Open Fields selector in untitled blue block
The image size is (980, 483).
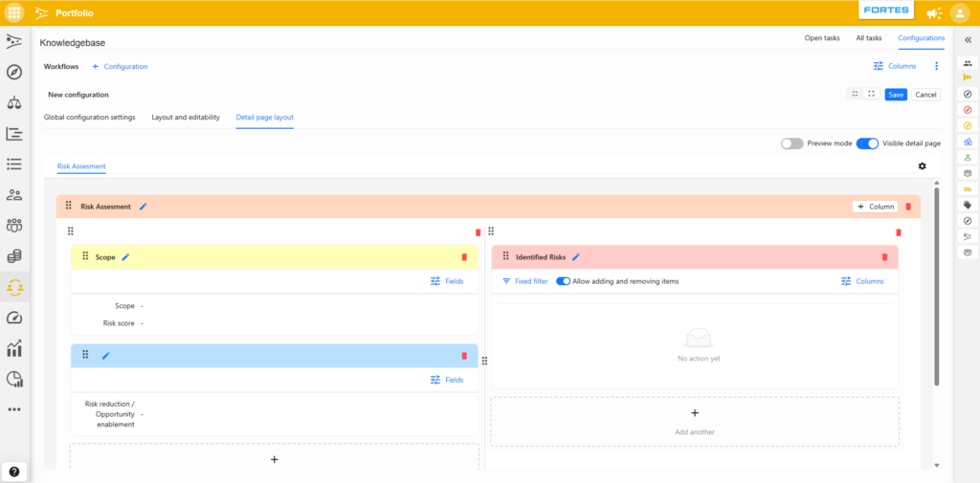(447, 380)
